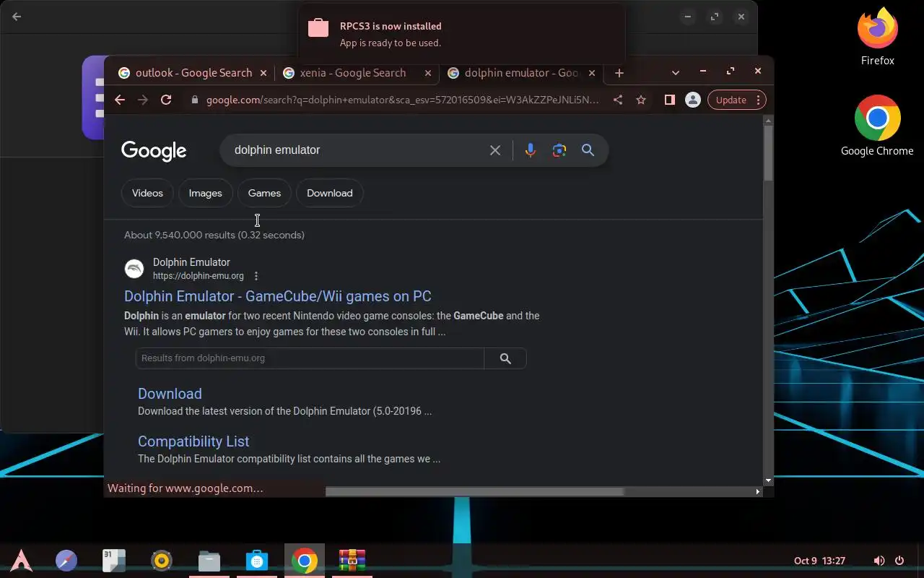The image size is (924, 578).
Task: Open the Download sitelink
Action: pos(170,394)
